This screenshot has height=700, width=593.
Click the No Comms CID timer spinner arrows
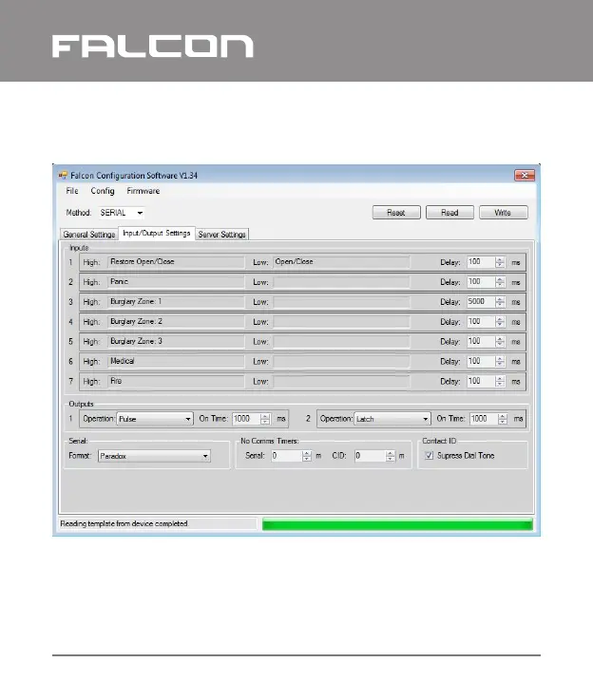point(391,456)
